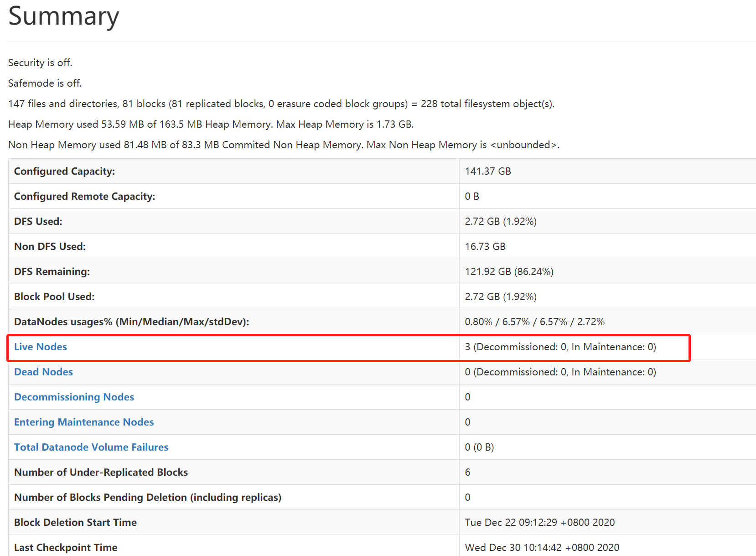Click the 'DFS Used:' label
Image resolution: width=756 pixels, height=556 pixels.
38,221
